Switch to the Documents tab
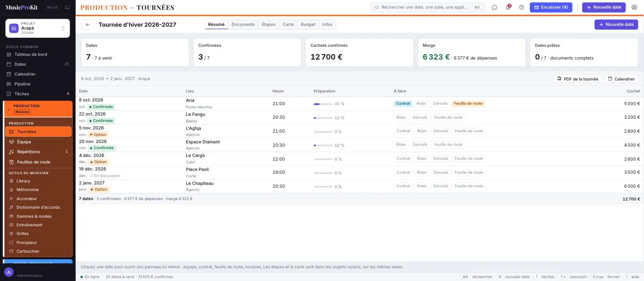 [x=243, y=25]
